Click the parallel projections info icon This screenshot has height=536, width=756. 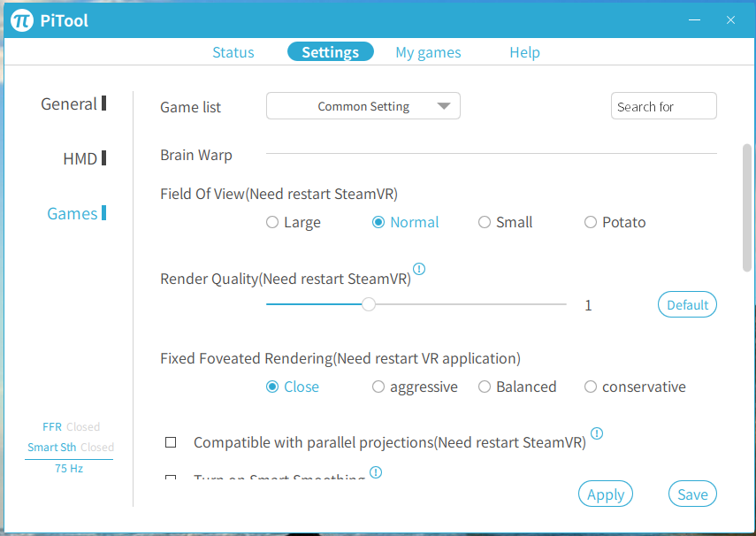597,433
